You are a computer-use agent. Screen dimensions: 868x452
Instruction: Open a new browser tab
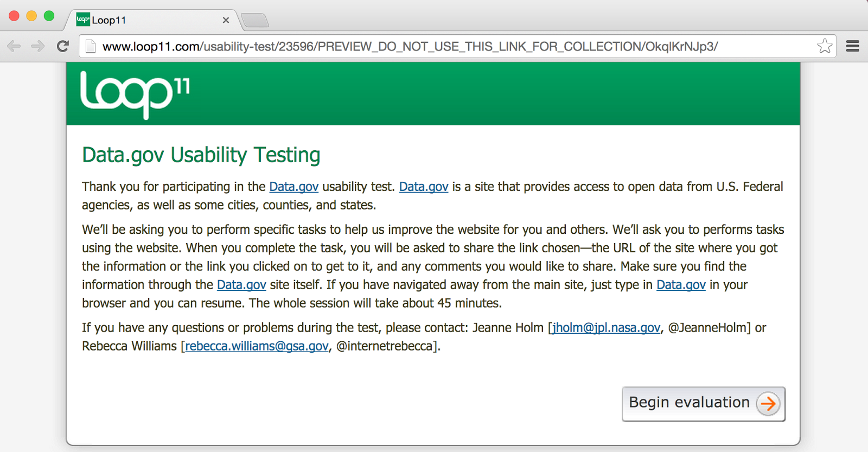(x=255, y=21)
